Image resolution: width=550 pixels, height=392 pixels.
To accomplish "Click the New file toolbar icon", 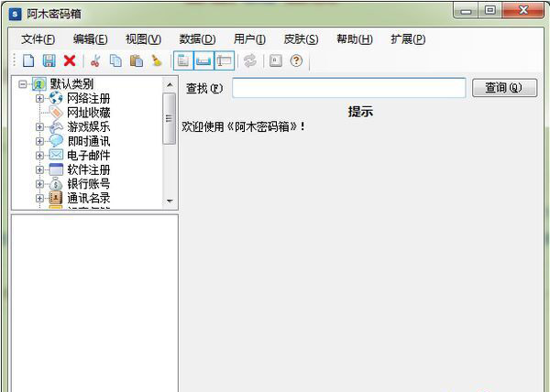I will (28, 60).
